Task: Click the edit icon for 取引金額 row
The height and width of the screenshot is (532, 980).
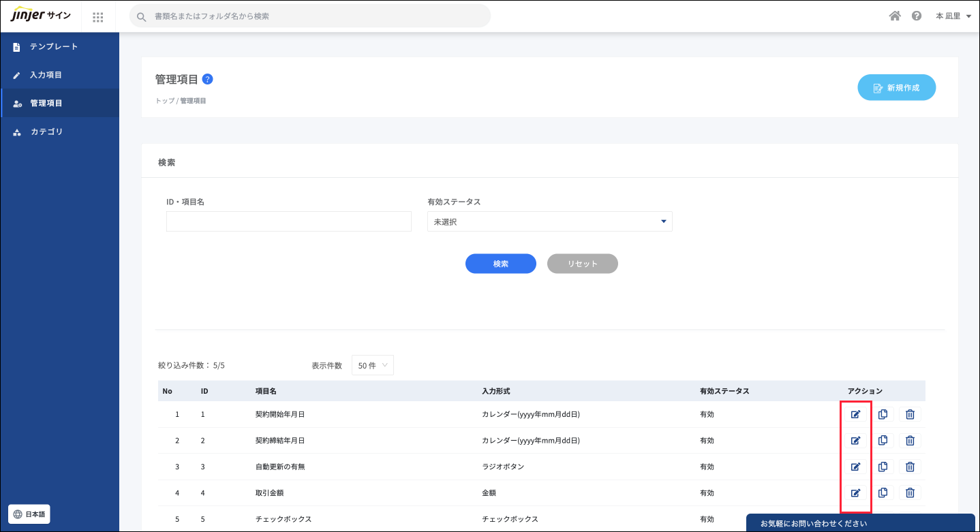Action: coord(856,492)
